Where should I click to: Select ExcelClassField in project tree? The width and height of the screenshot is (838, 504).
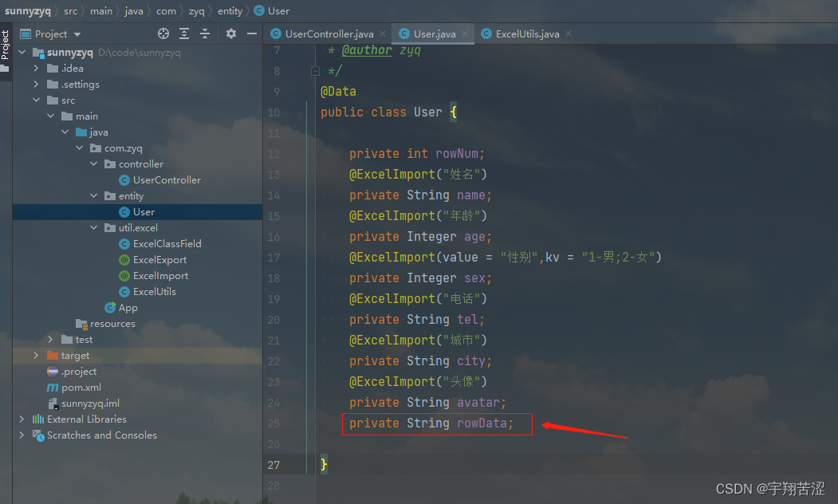167,244
